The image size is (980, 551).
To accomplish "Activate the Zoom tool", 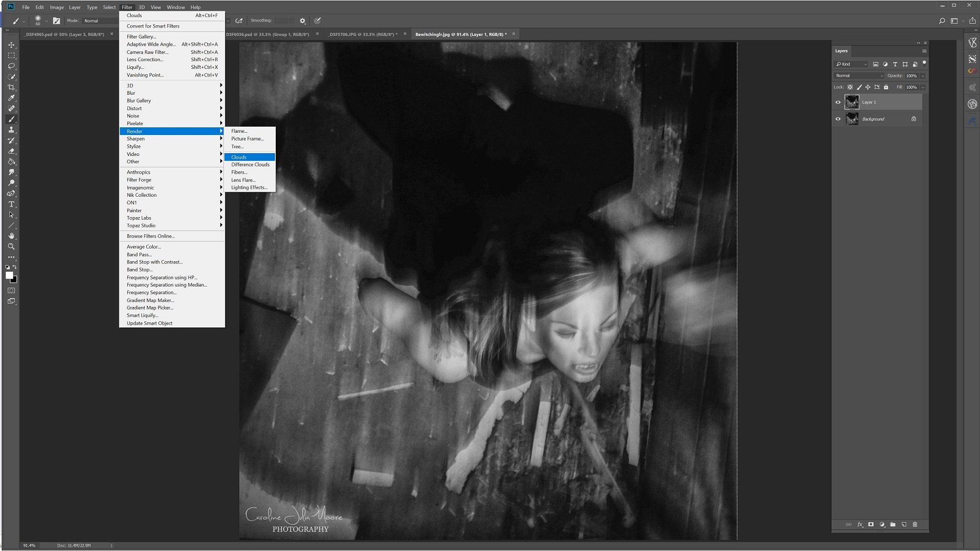I will click(11, 247).
